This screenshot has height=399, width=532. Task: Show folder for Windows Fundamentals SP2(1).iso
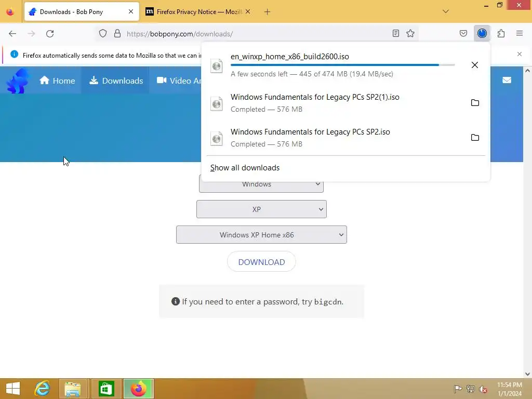click(x=475, y=102)
